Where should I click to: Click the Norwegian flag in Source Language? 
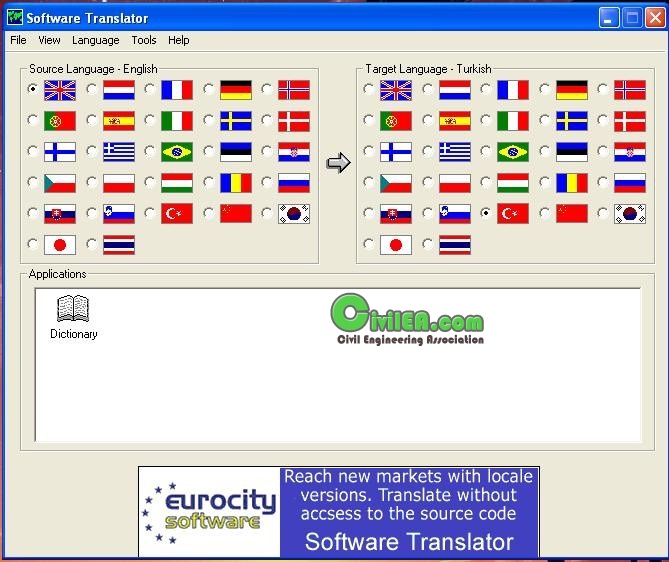pyautogui.click(x=294, y=90)
